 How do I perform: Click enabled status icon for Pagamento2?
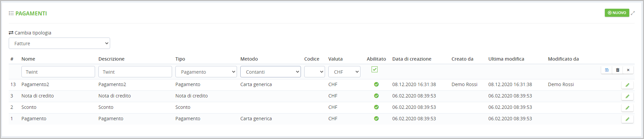(376, 84)
